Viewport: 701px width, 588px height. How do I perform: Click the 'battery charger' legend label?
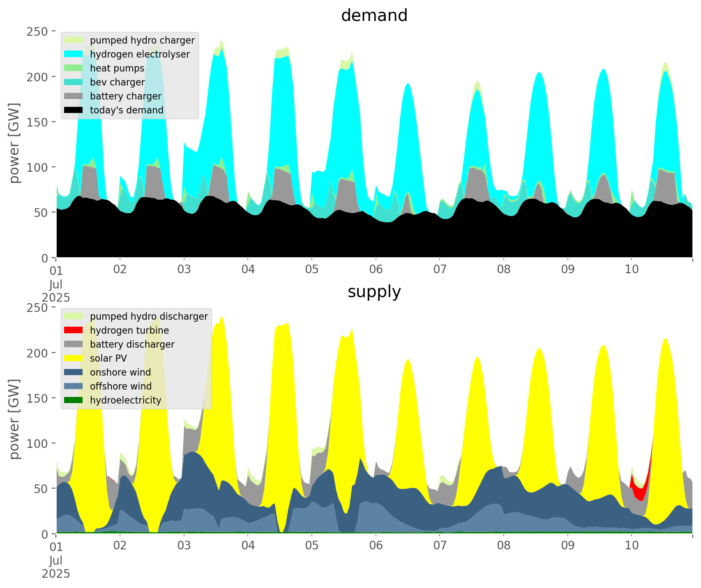tap(125, 96)
